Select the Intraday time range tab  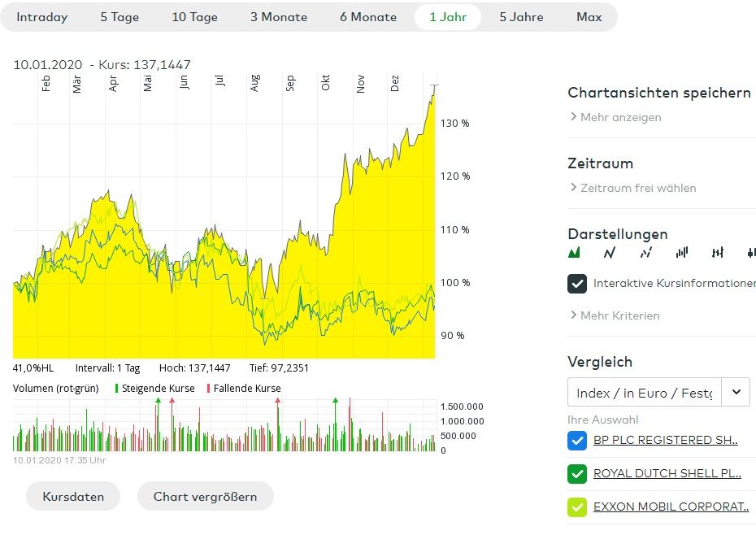coord(42,17)
